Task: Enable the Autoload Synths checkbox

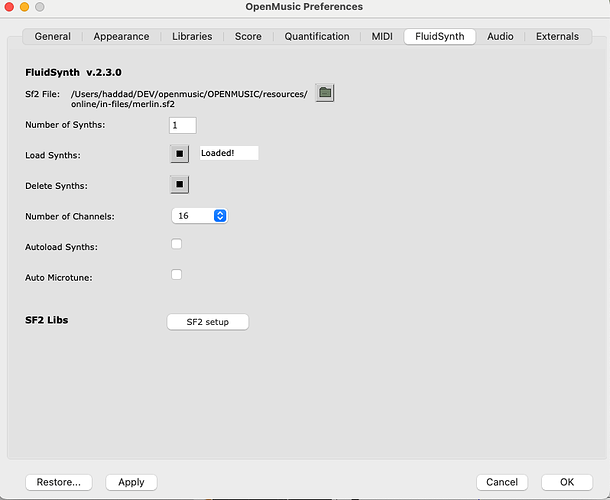Action: tap(177, 244)
